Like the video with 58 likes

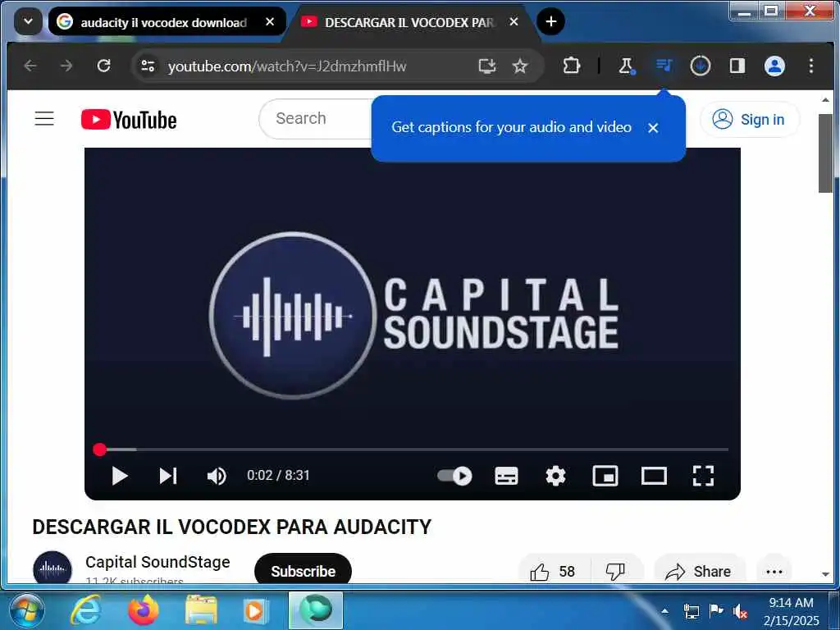(554, 572)
